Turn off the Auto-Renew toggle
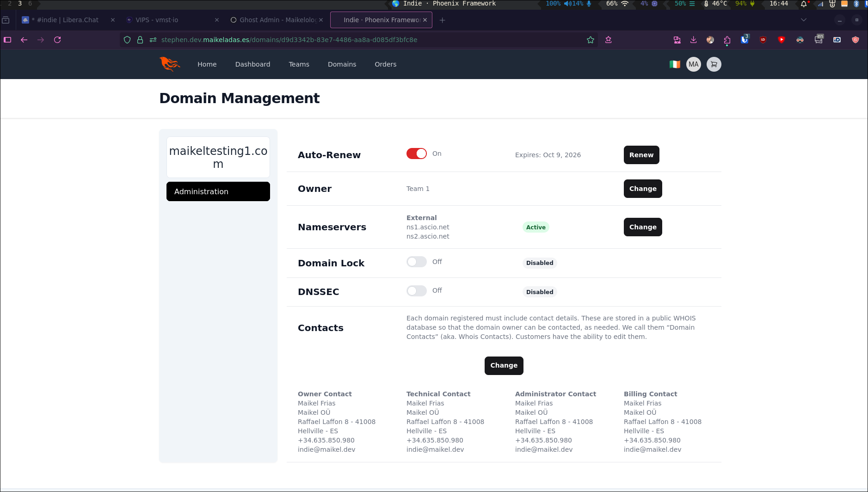 click(x=416, y=154)
